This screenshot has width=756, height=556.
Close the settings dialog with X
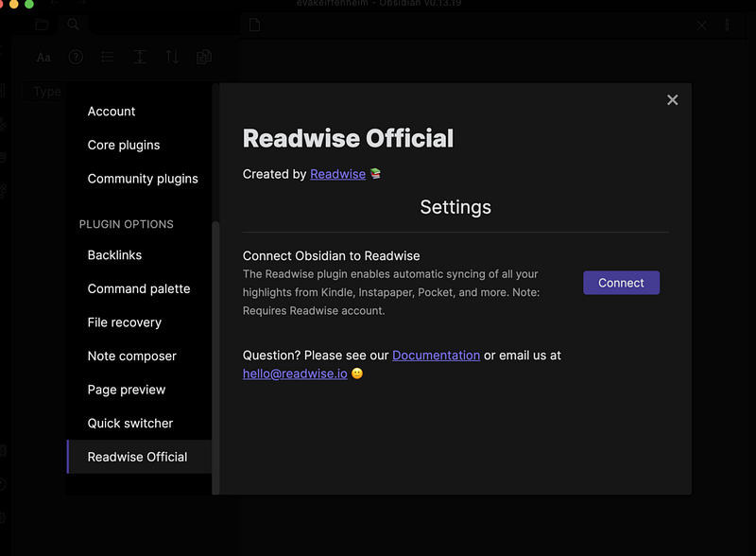672,100
